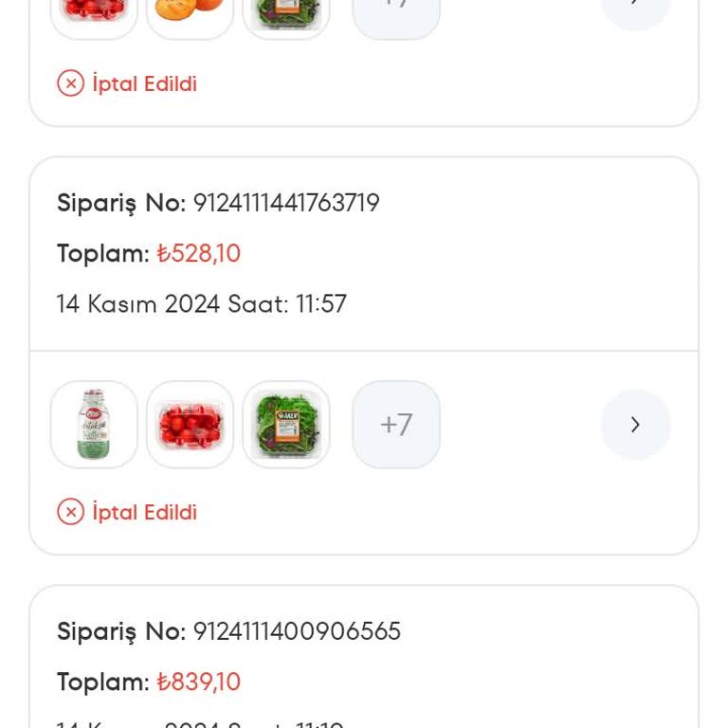Open the tomato thumbnail in the topmost order
Screen dimensions: 728x728
coord(94,11)
